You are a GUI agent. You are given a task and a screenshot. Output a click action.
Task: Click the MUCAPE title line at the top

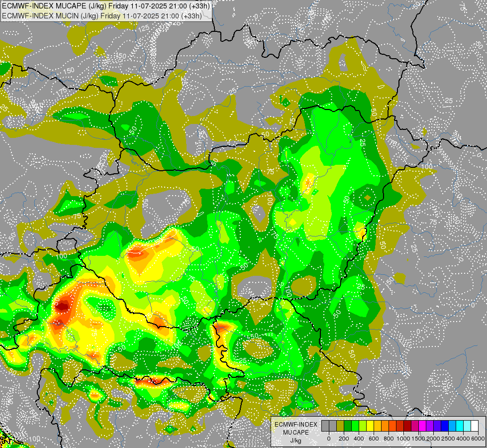(106, 5)
